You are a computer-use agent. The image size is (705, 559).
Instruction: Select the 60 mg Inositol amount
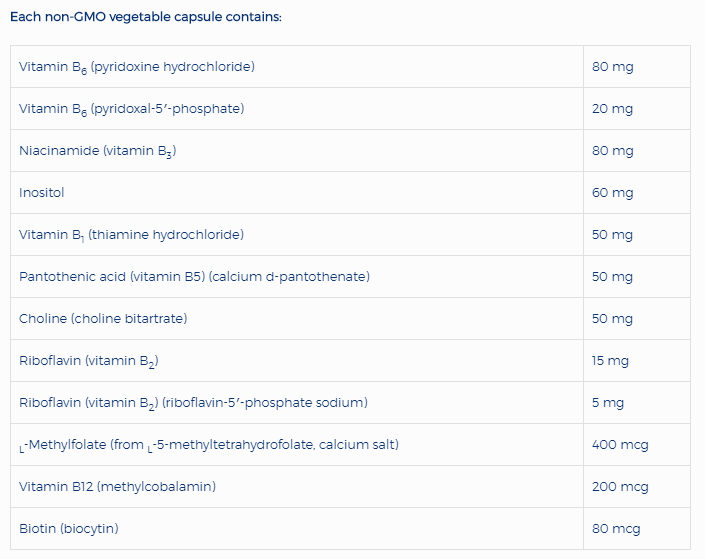(612, 192)
